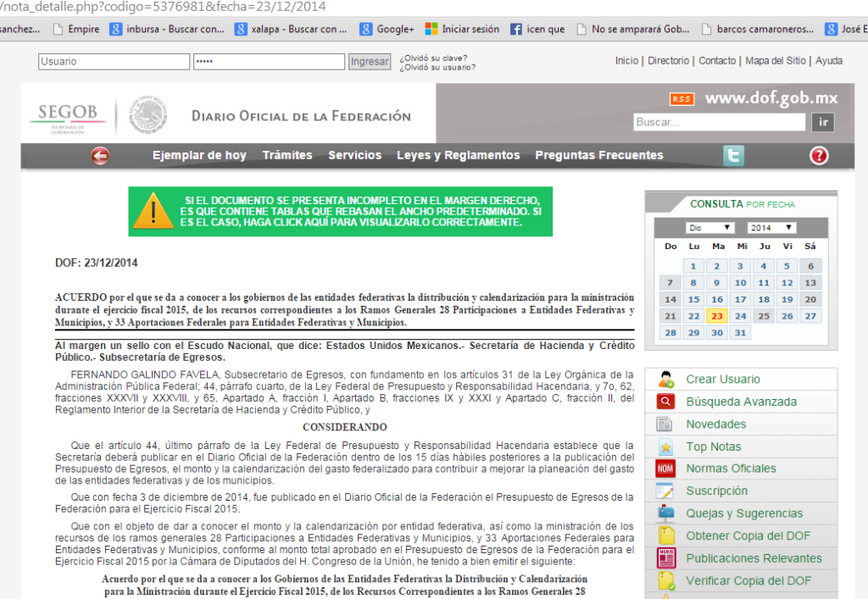
Task: Open the Google+ bookmark
Action: tap(387, 30)
